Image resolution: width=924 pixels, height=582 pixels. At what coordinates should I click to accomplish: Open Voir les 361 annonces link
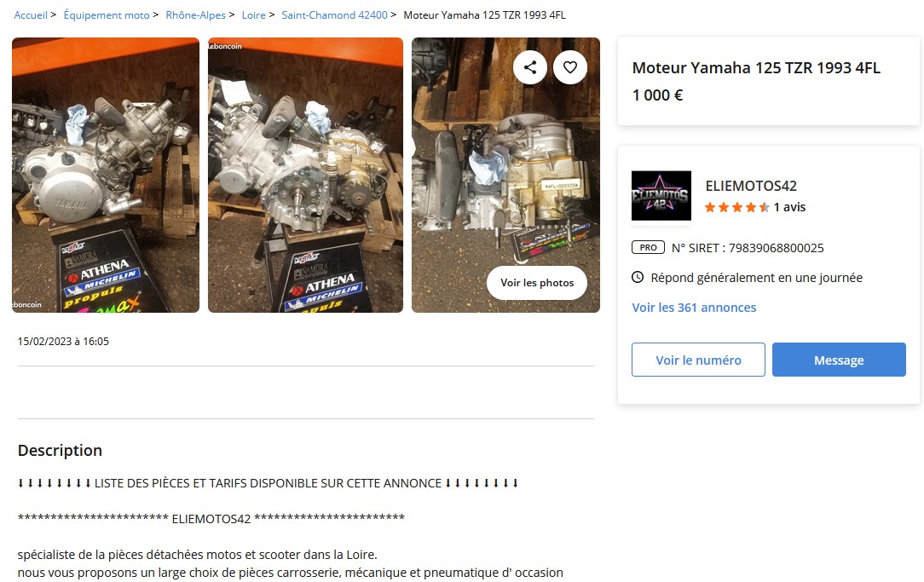[x=694, y=308]
